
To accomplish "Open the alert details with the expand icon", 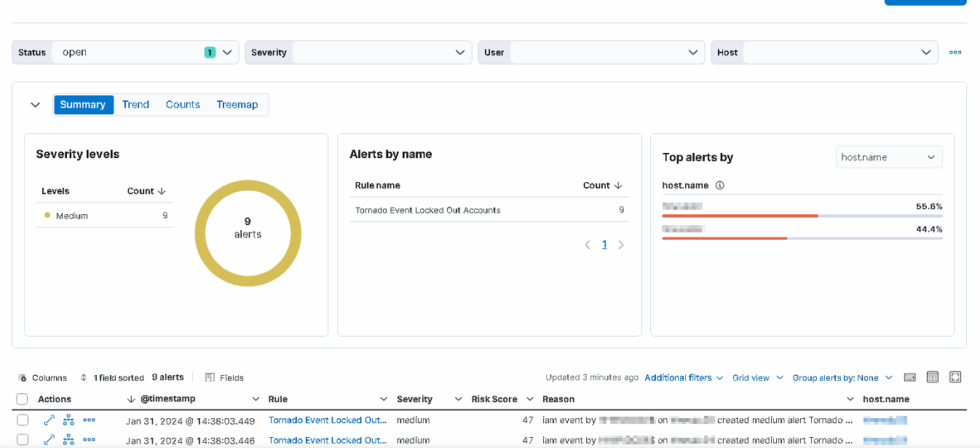I will point(50,420).
